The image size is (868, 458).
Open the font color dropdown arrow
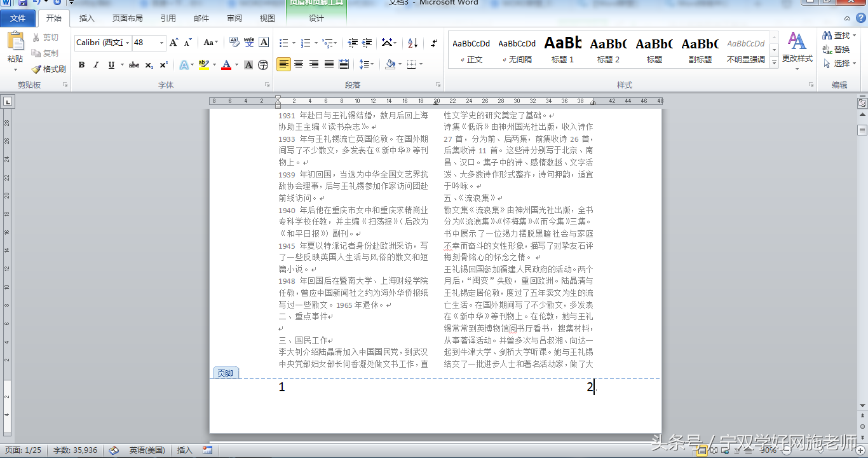click(236, 65)
